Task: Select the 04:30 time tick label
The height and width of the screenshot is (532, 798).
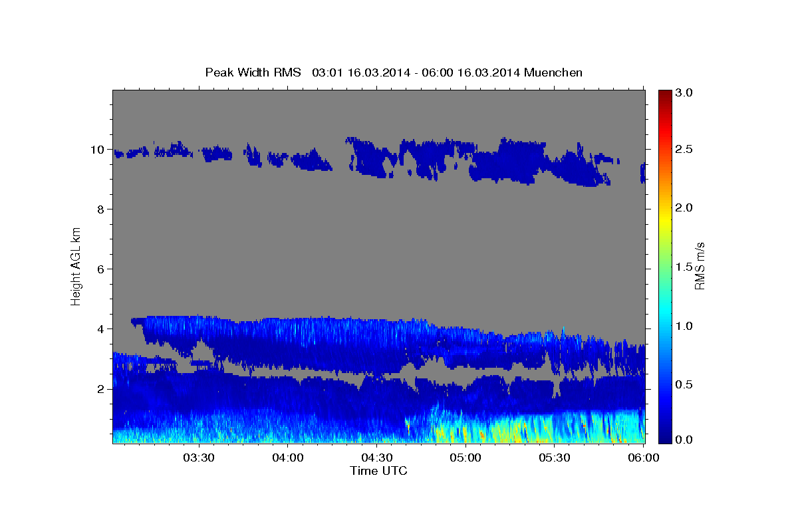Action: (377, 458)
